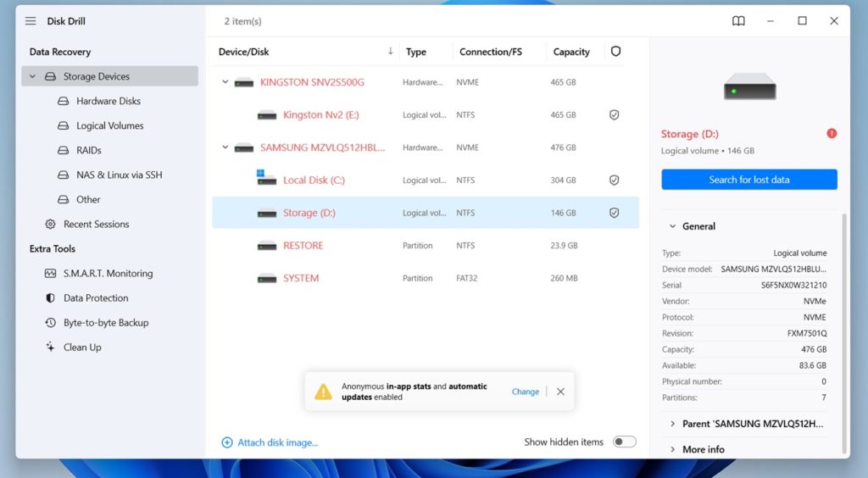
Task: Open the hamburger menu in Disk Drill
Action: pos(31,21)
